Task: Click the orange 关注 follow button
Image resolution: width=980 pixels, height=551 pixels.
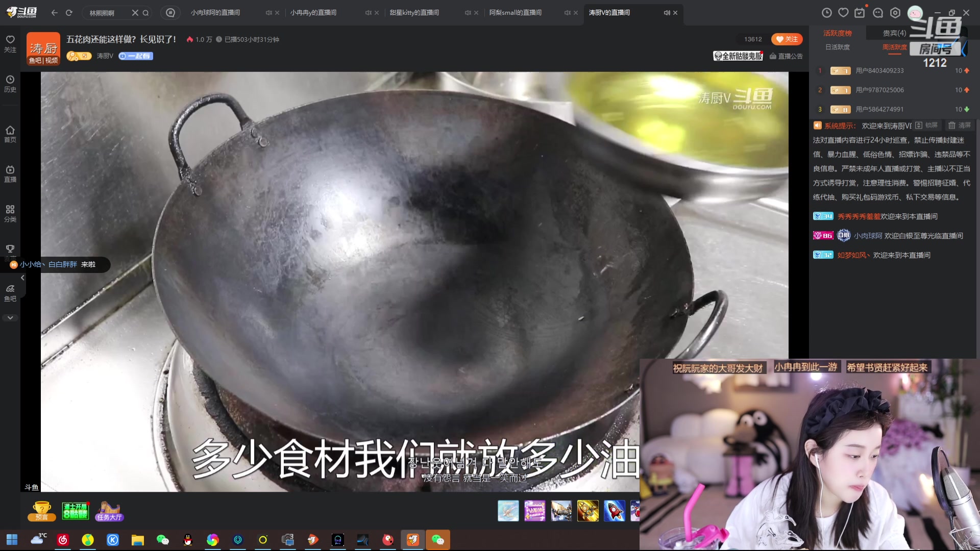Action: point(787,39)
